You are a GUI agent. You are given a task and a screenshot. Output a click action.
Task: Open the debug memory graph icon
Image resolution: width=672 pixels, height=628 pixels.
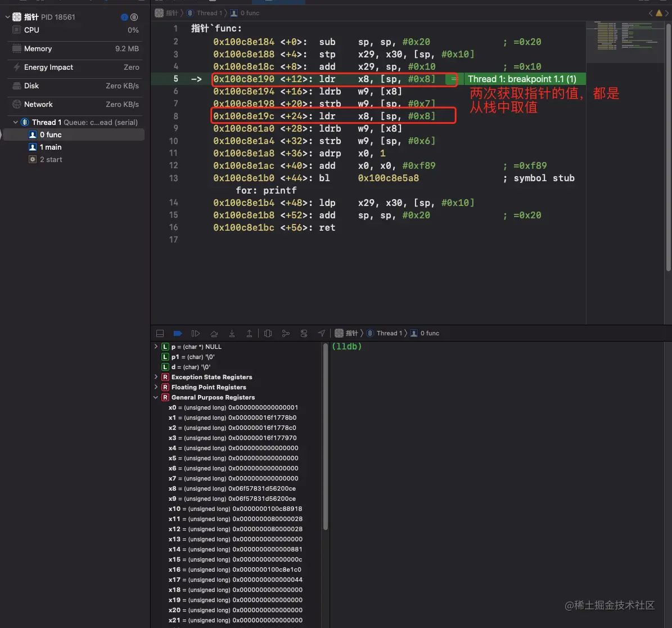coord(286,333)
